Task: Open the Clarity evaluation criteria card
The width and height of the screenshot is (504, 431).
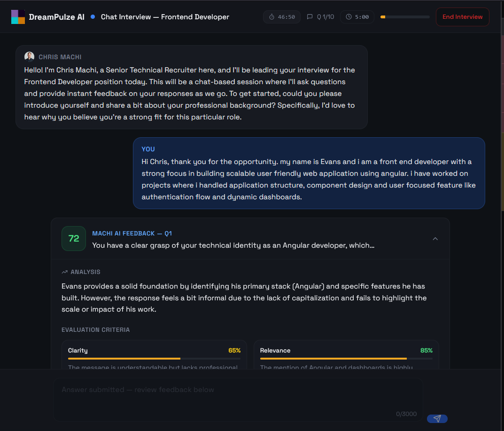Action: [x=154, y=355]
